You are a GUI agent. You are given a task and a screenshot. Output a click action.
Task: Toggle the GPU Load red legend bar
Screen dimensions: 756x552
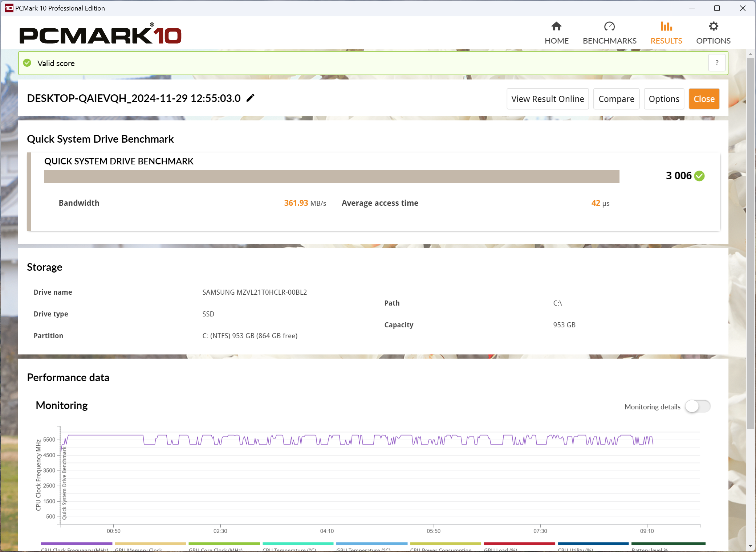519,544
